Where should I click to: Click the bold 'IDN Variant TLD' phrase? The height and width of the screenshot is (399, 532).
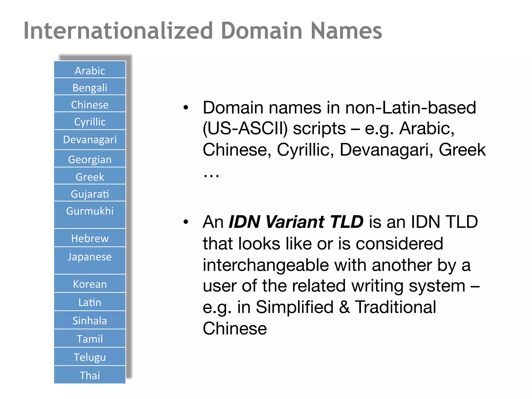(296, 222)
